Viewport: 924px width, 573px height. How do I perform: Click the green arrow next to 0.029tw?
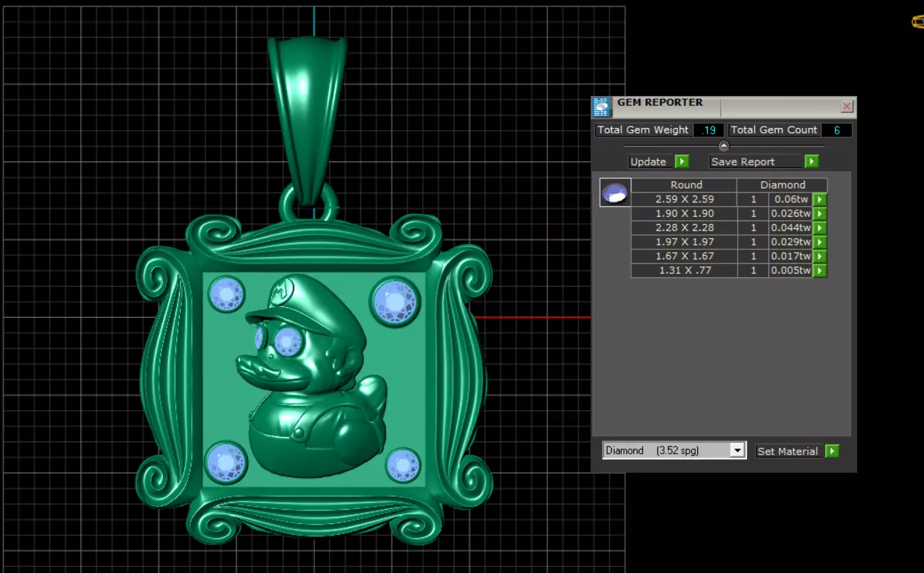(x=820, y=242)
